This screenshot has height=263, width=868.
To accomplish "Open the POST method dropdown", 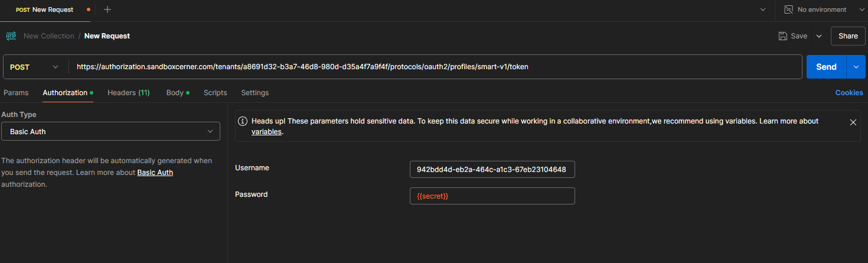I will (x=34, y=67).
